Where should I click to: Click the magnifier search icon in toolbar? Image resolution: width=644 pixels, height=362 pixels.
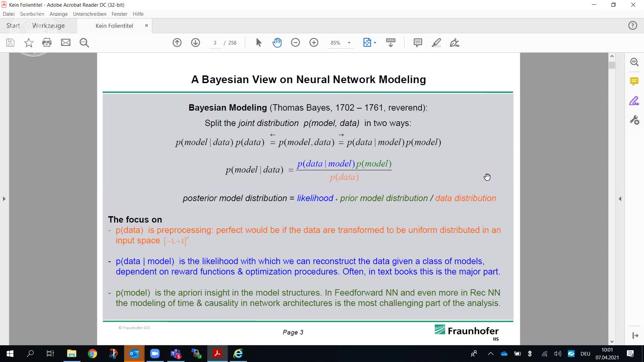84,43
